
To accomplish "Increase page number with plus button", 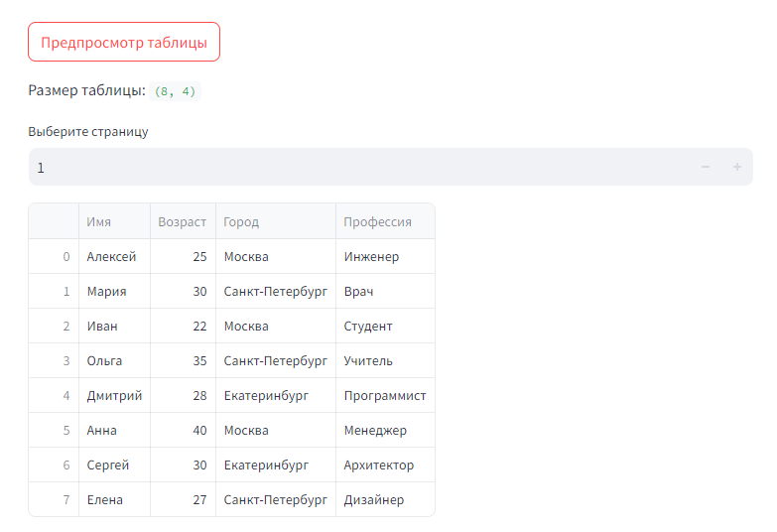I will pyautogui.click(x=737, y=167).
